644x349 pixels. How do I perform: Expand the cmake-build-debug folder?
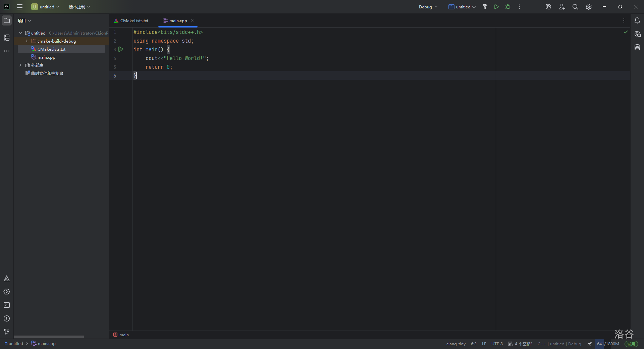(27, 41)
